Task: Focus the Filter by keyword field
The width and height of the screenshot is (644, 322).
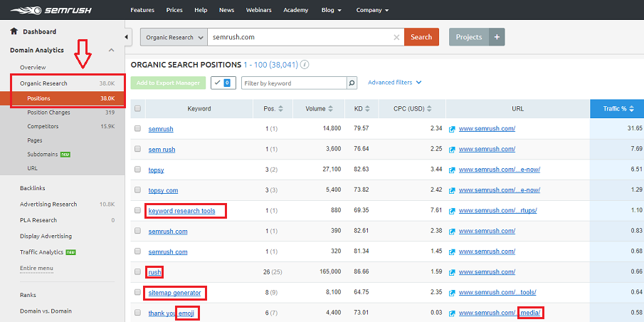Action: pyautogui.click(x=294, y=83)
